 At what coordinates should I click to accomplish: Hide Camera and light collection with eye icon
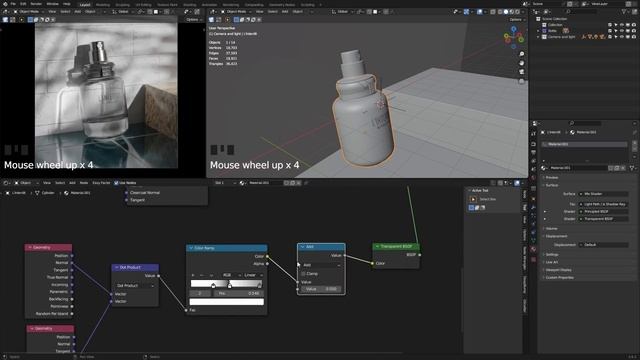622,37
